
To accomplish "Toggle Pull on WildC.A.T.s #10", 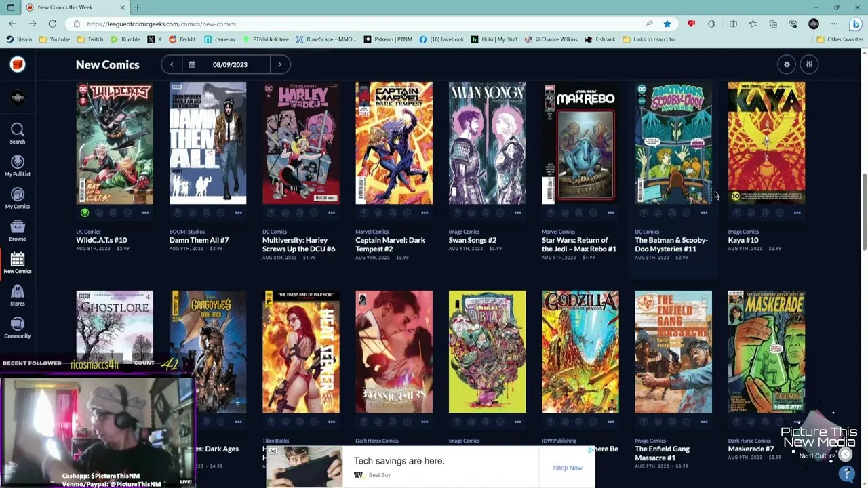I will coord(85,213).
